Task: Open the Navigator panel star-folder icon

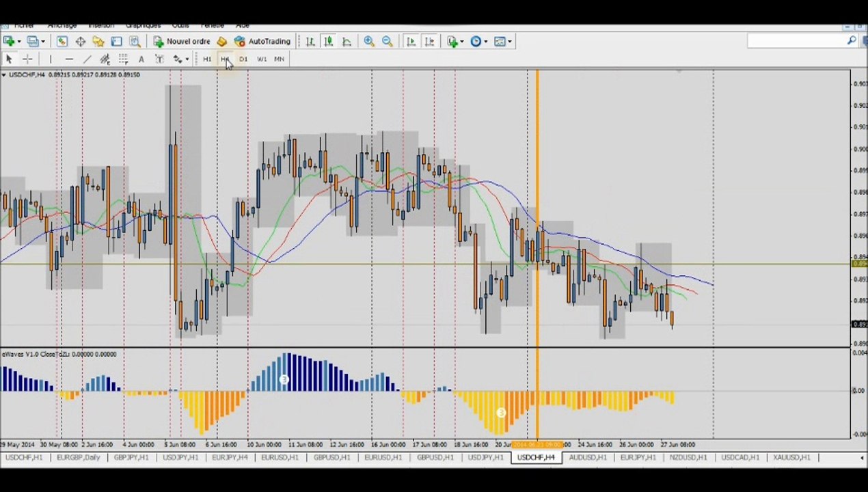Action: point(98,42)
